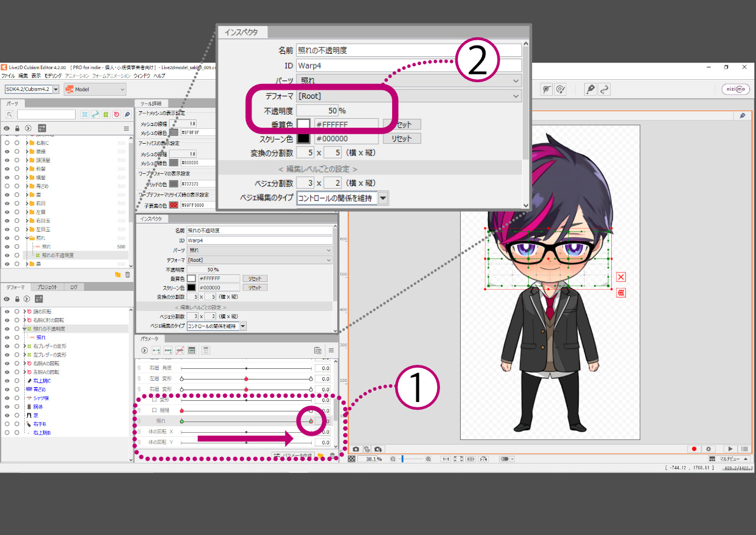This screenshot has width=756, height=535.
Task: Collapse the 照れの不透明度 deformer in Deformer panel
Action: point(24,329)
